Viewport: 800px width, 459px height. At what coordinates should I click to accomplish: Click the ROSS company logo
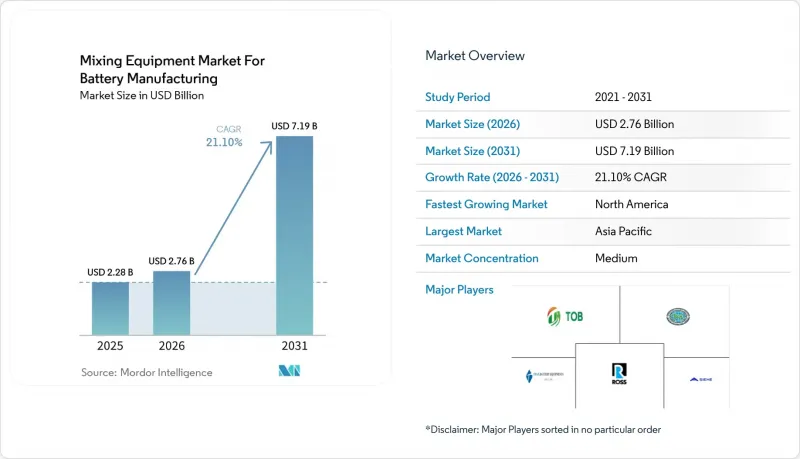pos(619,374)
